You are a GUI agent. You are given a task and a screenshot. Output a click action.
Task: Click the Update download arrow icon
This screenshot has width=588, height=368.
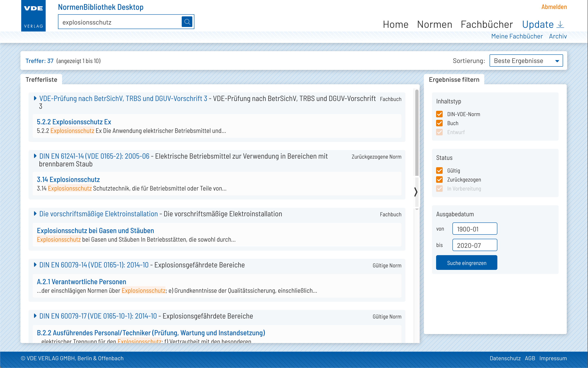pos(560,24)
